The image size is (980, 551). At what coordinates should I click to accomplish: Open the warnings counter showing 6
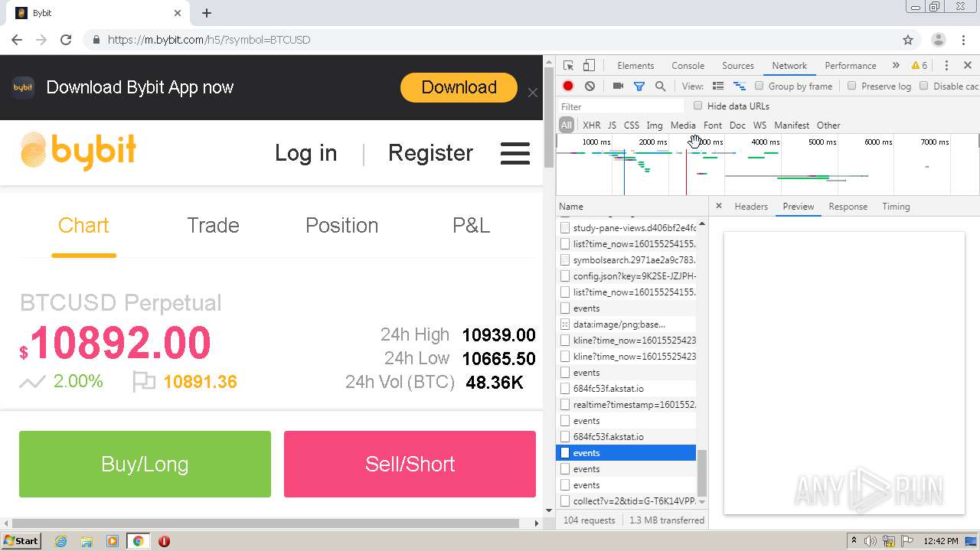click(920, 66)
